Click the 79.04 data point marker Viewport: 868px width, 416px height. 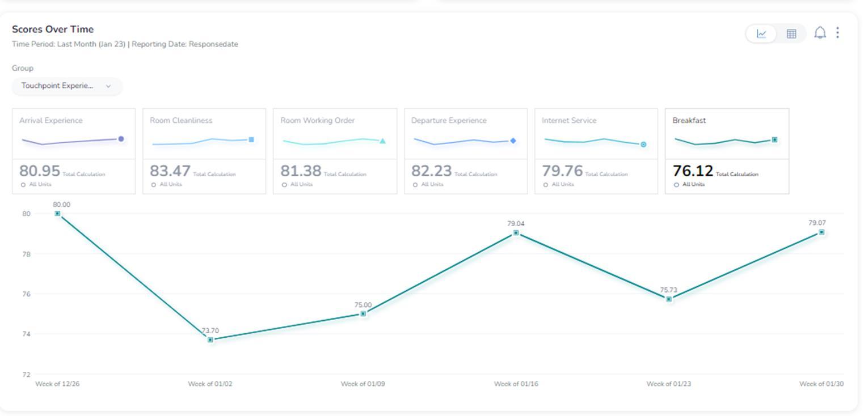tap(516, 233)
